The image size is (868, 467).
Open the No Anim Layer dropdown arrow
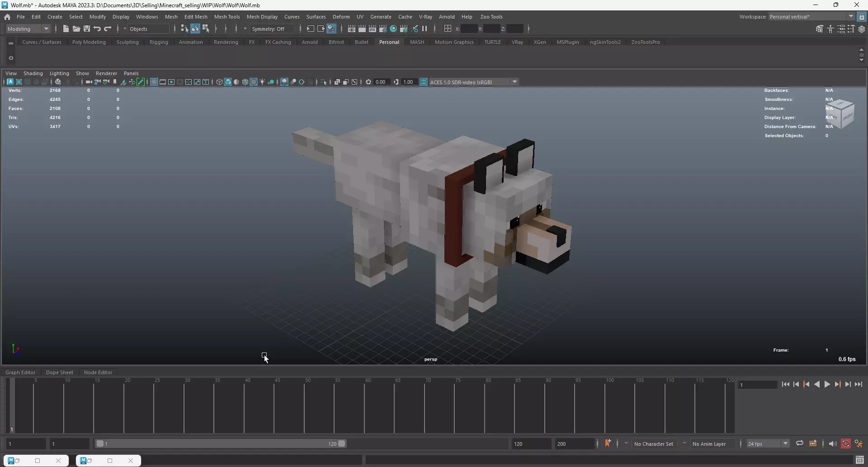[x=684, y=443]
